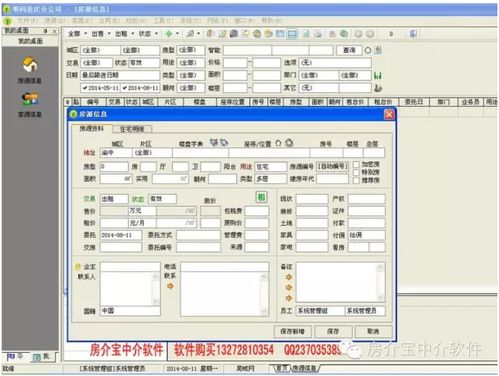Open the 日期 type dropdown 最后跟进日期
Viewport: 499px width, 376px height.
[x=120, y=75]
